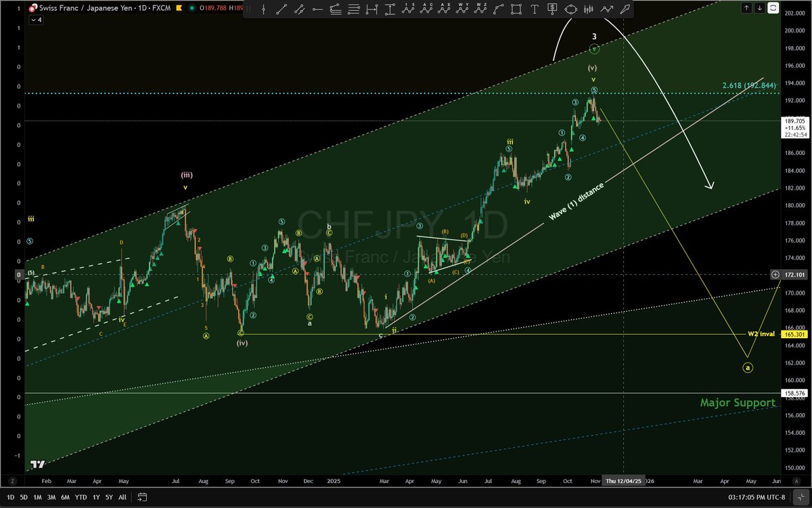Select the Elliott impulse wave 1-5 tool
The width and height of the screenshot is (812, 508).
click(408, 9)
